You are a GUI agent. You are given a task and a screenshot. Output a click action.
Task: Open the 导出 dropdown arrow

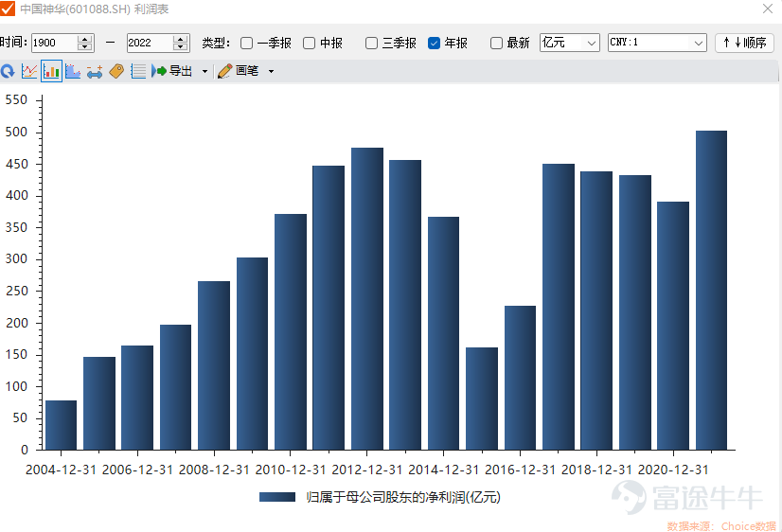204,72
